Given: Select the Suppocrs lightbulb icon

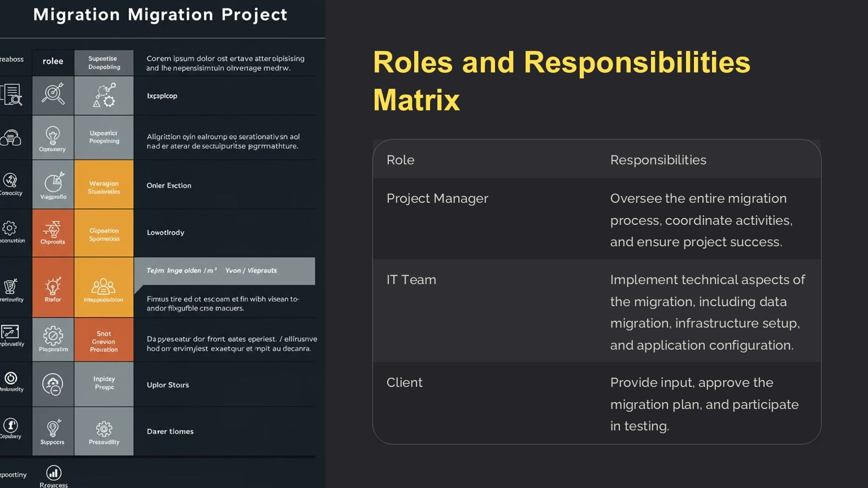Looking at the screenshot, I should [53, 429].
